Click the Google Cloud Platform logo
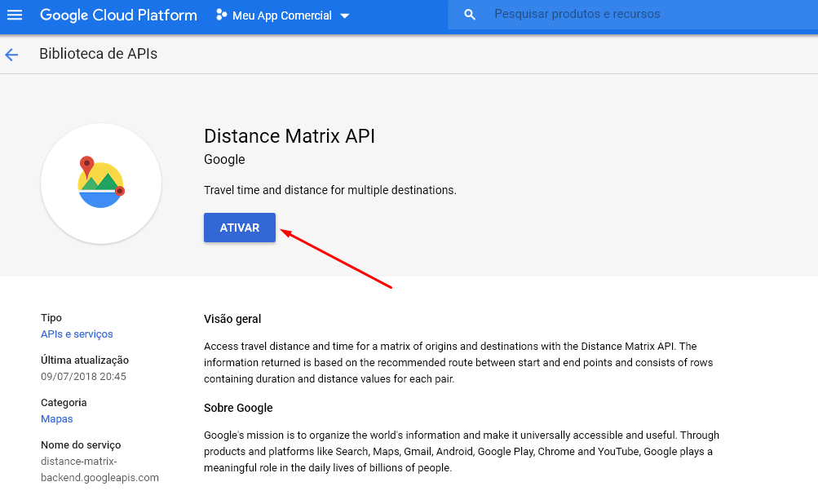818x504 pixels. [118, 15]
